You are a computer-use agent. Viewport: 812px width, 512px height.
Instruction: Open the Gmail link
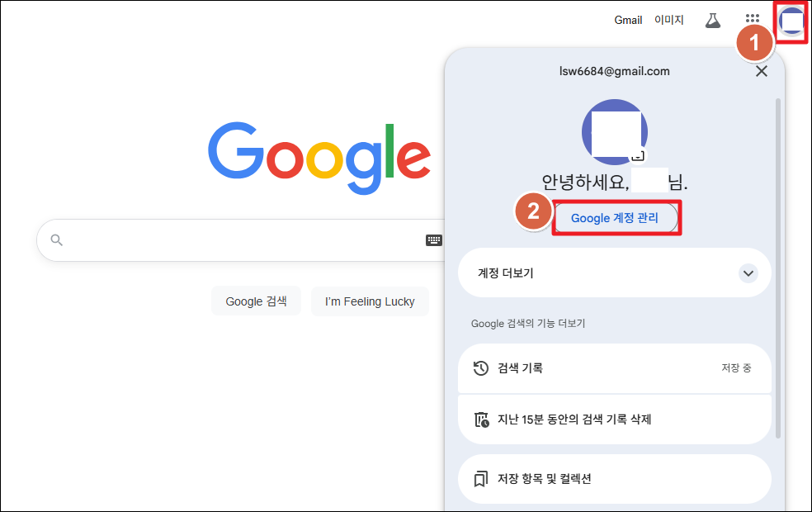[628, 20]
